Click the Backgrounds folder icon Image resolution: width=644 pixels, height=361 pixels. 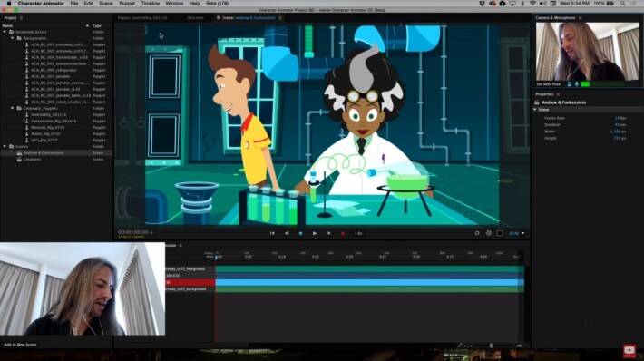pos(19,38)
